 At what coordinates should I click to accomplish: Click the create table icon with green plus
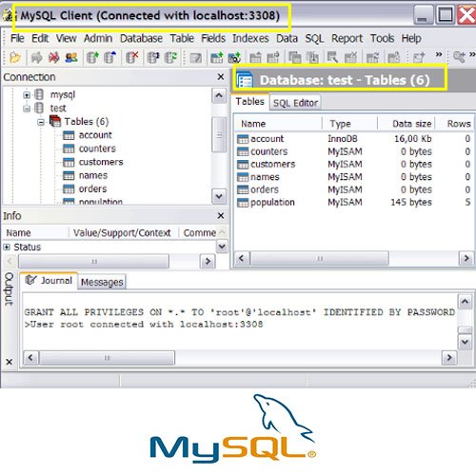tap(217, 57)
